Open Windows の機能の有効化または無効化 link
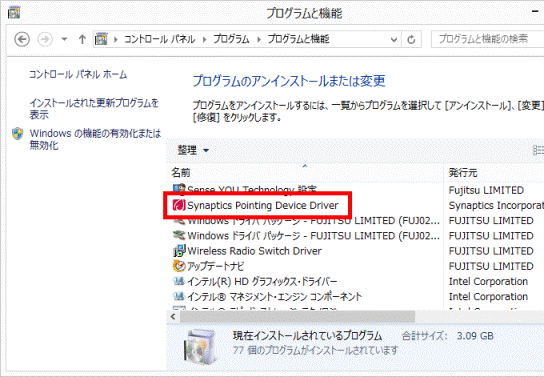Screen dimensions: 544x377 [x=95, y=139]
